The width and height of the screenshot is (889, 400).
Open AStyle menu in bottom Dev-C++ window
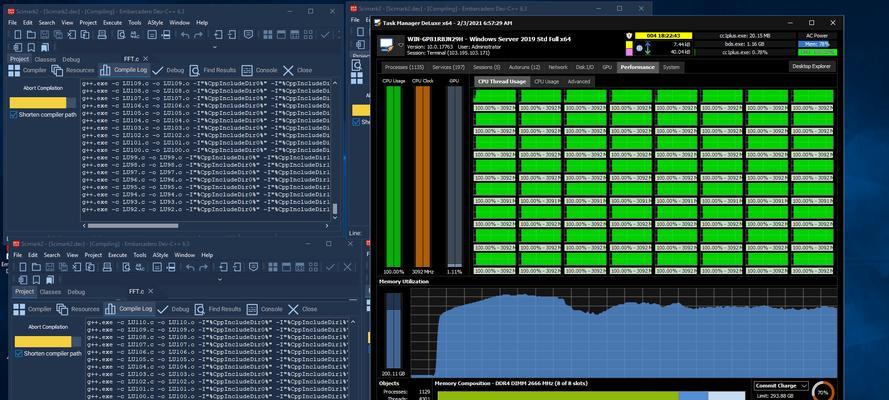pyautogui.click(x=160, y=256)
